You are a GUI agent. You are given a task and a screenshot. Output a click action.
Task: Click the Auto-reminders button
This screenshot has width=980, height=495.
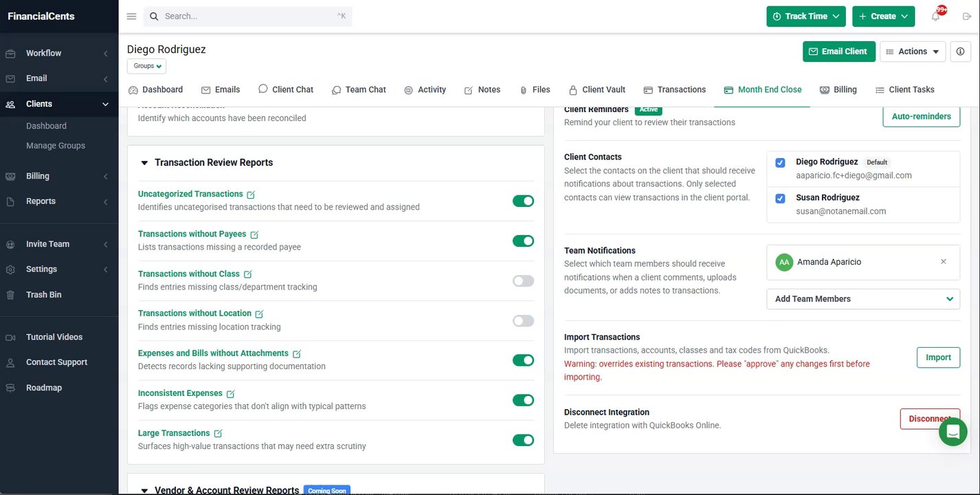921,116
